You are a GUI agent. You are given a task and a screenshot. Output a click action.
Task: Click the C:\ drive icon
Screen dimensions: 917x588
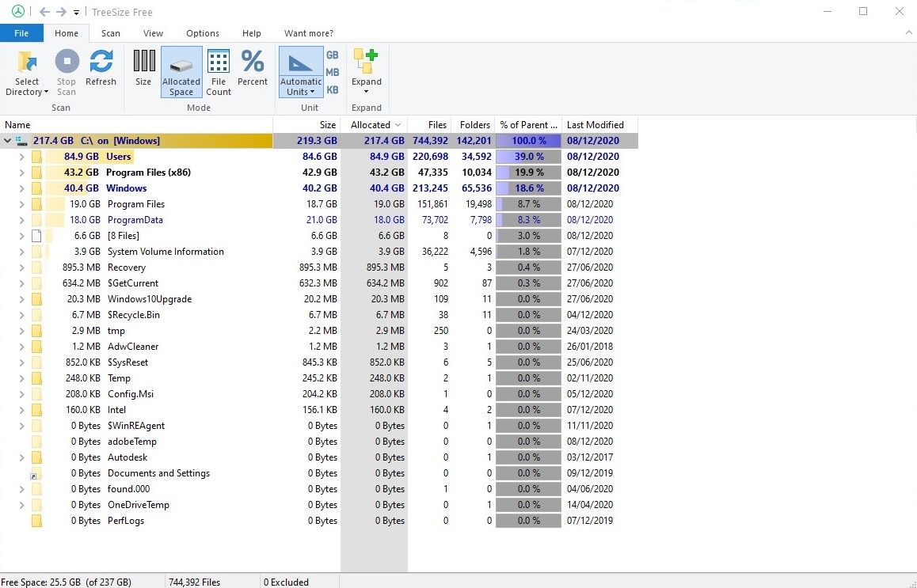21,140
